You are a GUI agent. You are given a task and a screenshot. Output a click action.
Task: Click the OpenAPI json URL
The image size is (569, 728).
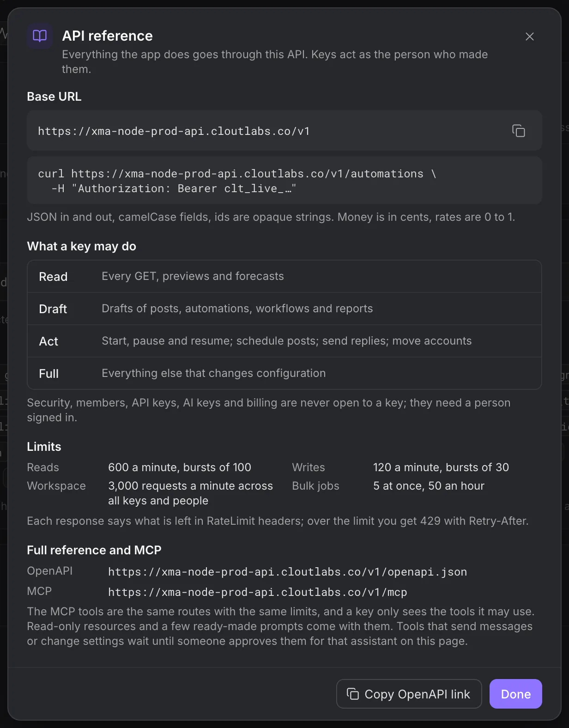pos(287,572)
